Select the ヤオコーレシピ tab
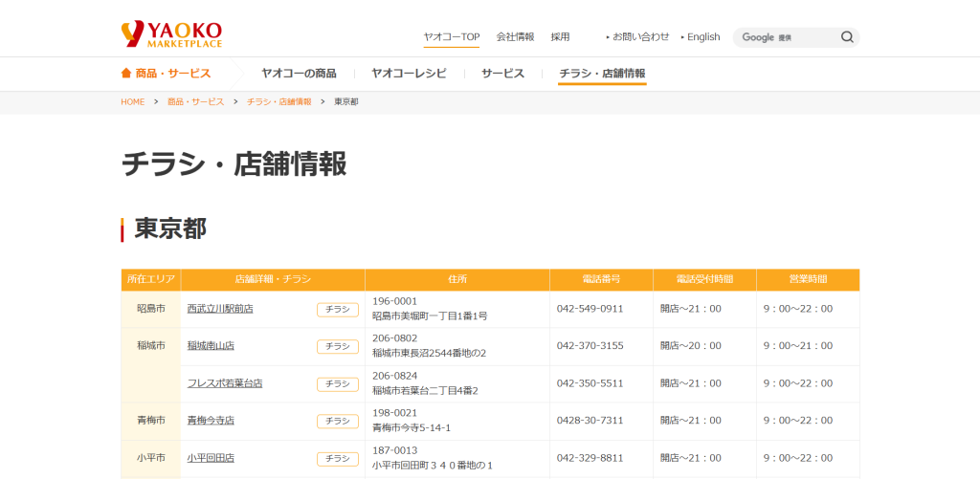The image size is (980, 479). [409, 74]
